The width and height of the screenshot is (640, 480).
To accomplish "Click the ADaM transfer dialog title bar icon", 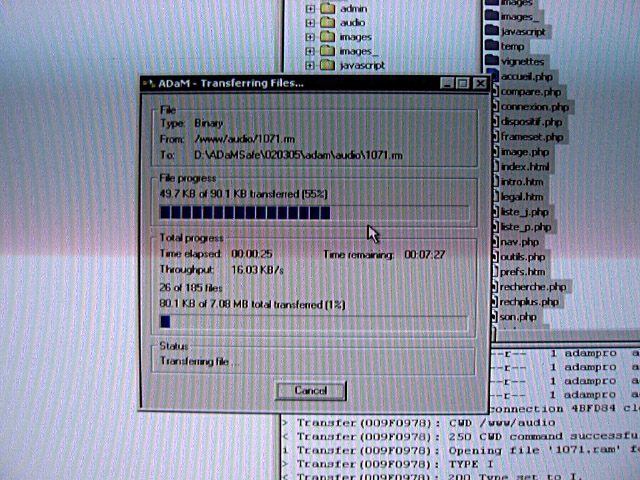I will coord(149,84).
